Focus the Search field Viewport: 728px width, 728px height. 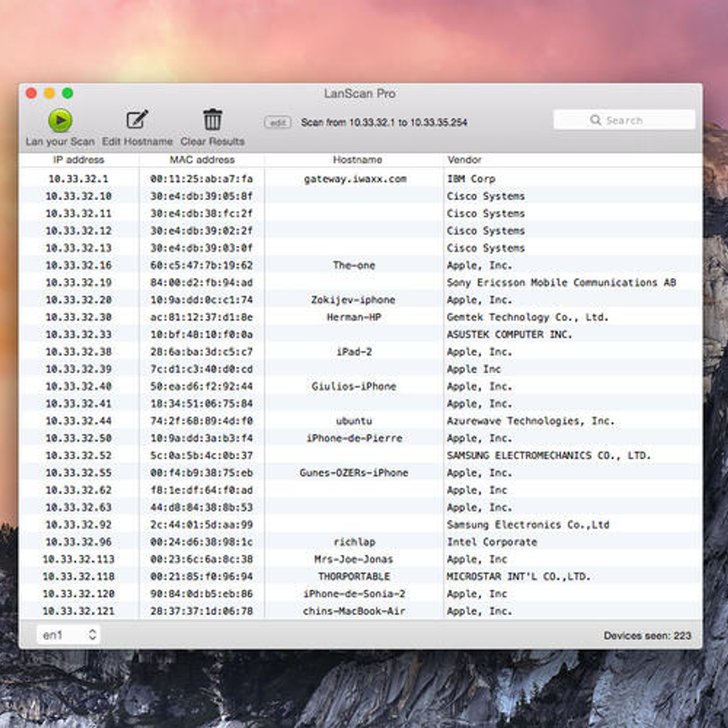pyautogui.click(x=624, y=120)
